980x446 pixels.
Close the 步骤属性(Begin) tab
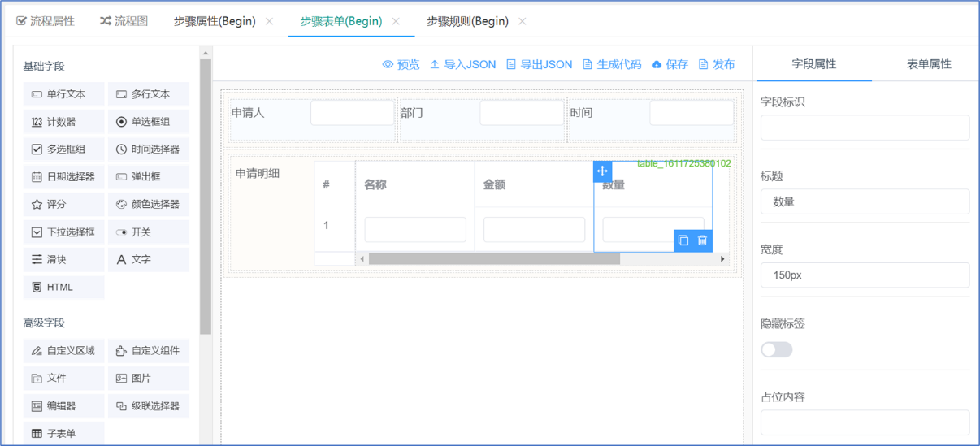click(270, 22)
